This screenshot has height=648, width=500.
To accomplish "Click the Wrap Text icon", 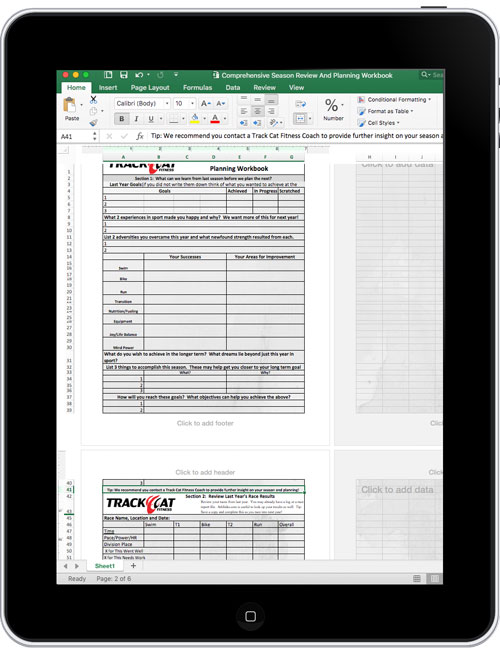I will (301, 104).
